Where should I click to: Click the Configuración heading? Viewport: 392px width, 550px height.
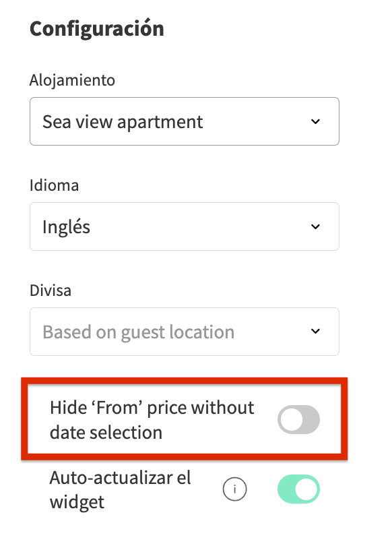pyautogui.click(x=97, y=28)
